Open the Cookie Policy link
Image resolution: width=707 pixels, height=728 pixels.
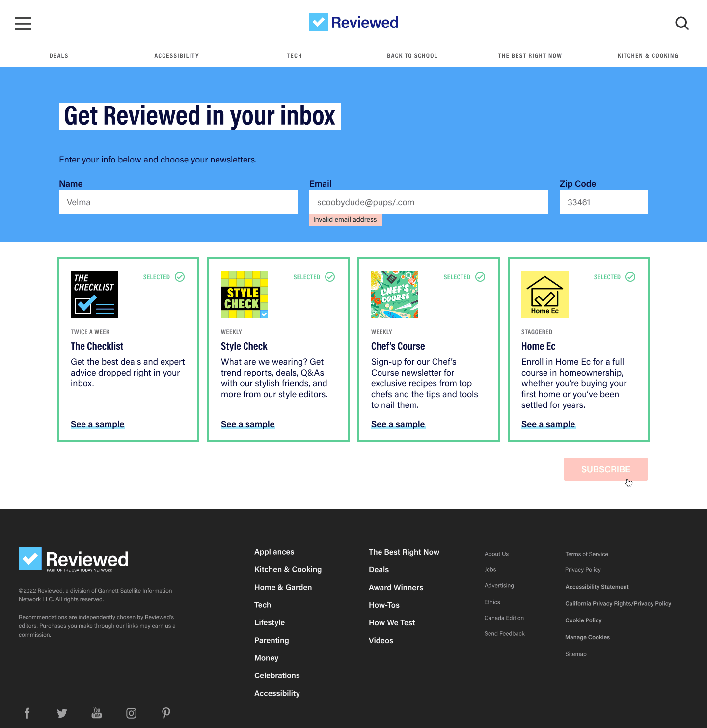[x=583, y=620]
